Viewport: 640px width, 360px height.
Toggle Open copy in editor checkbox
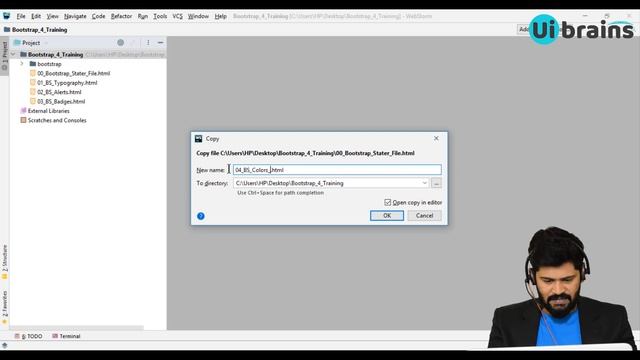tap(387, 202)
